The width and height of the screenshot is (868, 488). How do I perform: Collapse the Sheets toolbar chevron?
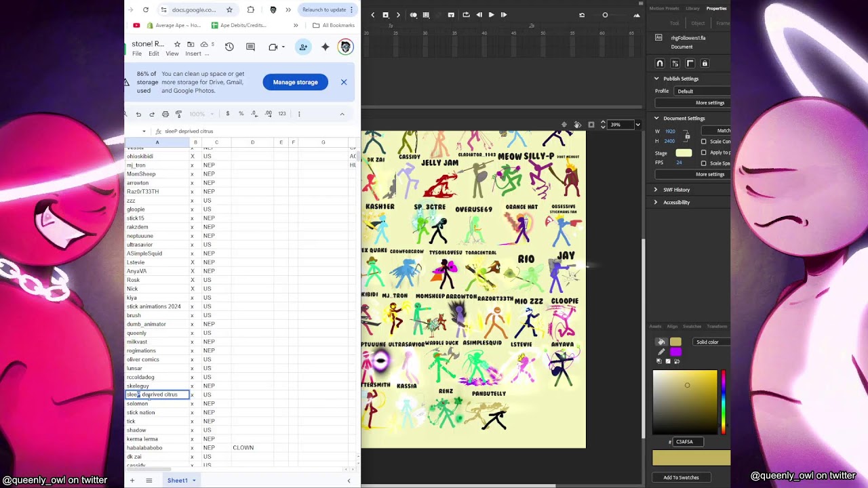(342, 114)
